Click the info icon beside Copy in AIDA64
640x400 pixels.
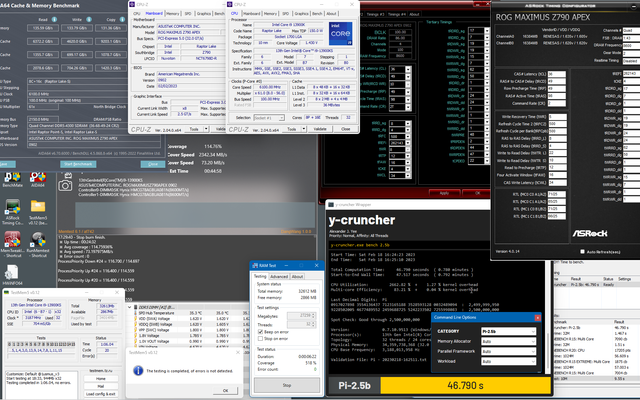tap(122, 19)
